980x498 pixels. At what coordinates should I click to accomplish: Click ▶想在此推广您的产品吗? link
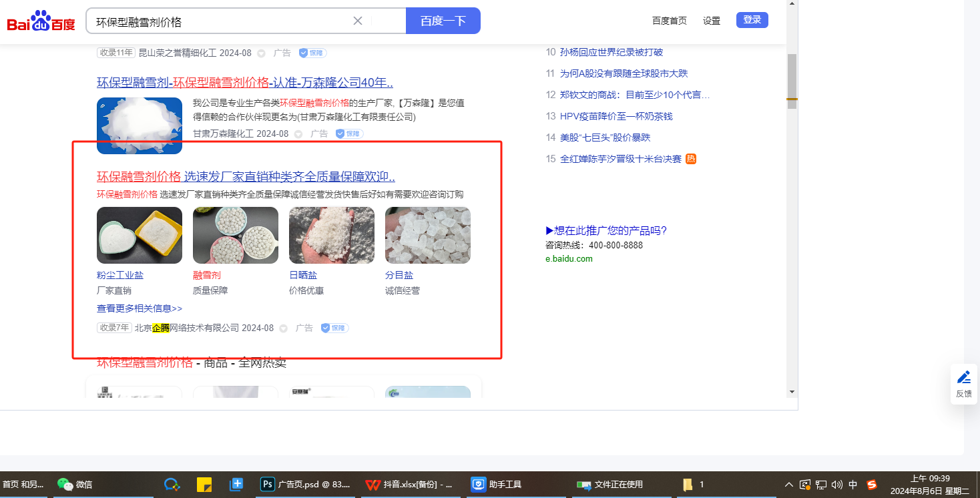tap(606, 231)
